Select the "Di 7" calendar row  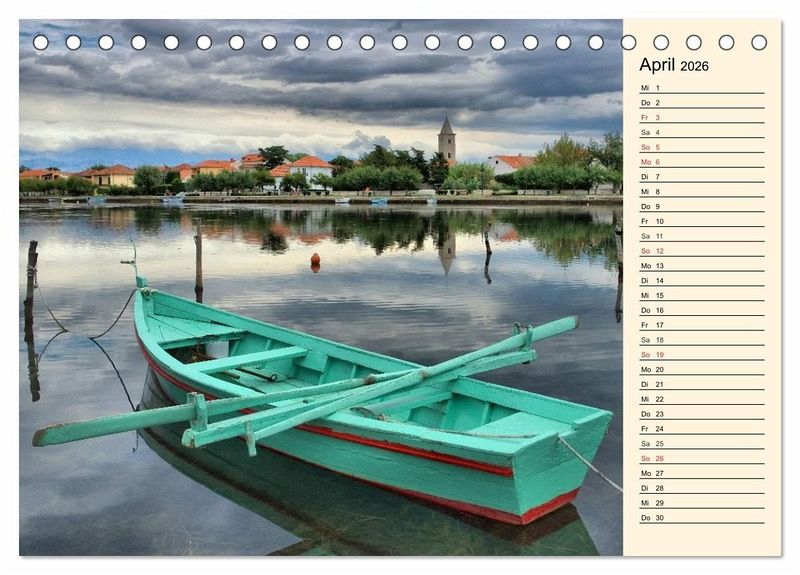[702, 177]
